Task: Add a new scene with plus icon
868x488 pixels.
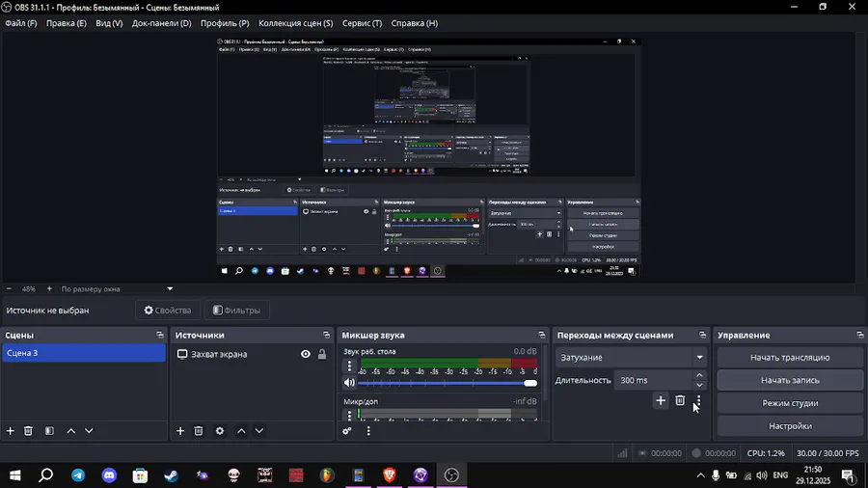Action: [x=11, y=431]
